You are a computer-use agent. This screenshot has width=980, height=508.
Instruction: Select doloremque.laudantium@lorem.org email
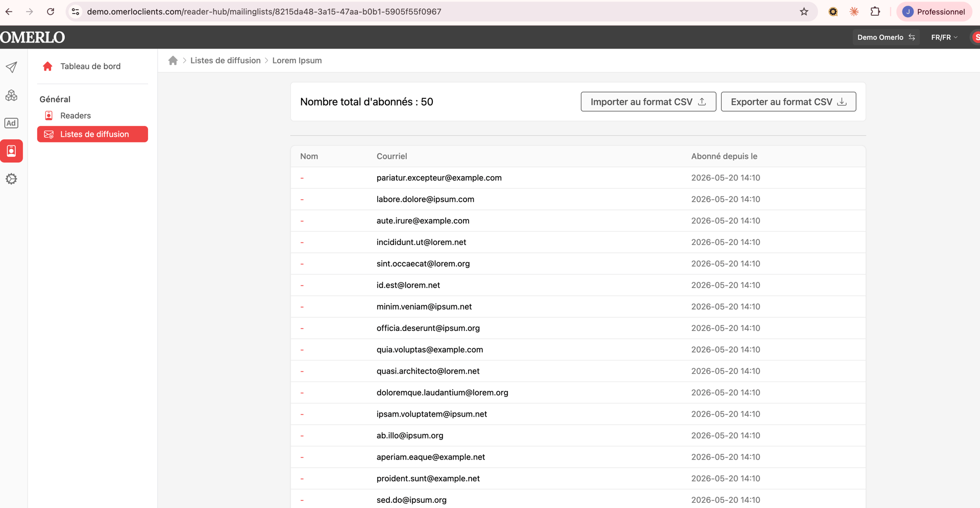coord(442,392)
